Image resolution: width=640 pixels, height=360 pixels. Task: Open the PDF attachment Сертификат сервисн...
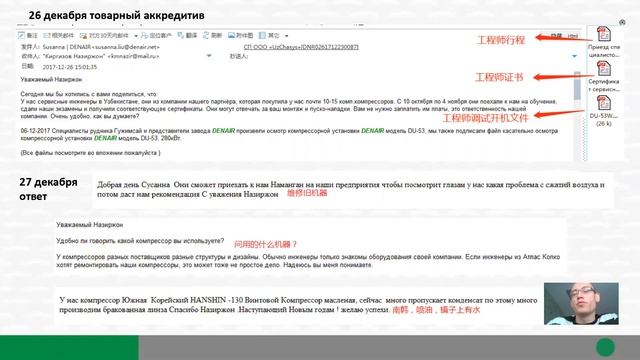604,76
